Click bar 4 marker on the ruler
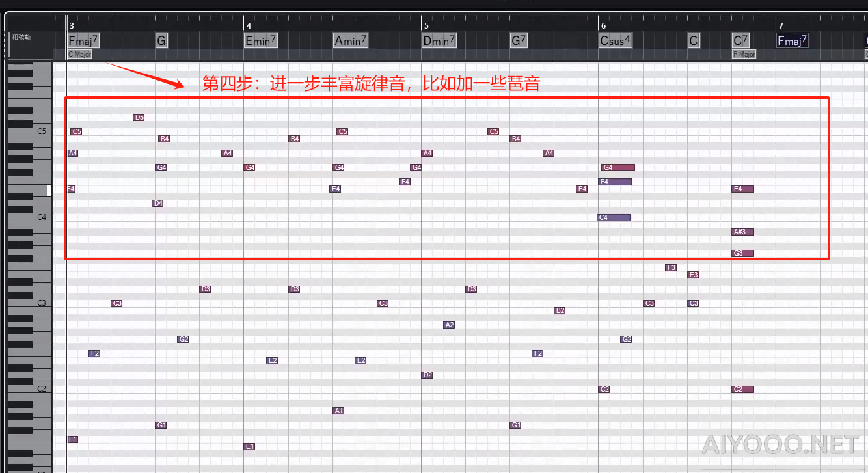Viewport: 868px width, 473px height. (x=248, y=25)
